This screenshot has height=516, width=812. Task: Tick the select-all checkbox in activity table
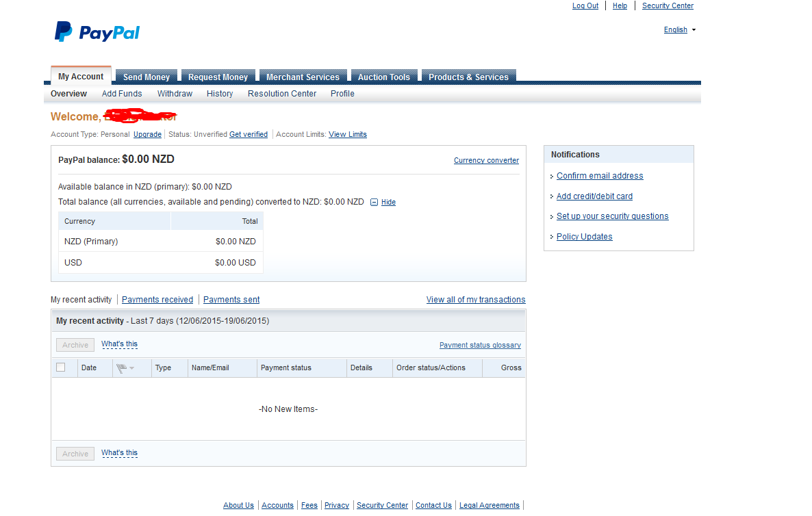point(60,367)
